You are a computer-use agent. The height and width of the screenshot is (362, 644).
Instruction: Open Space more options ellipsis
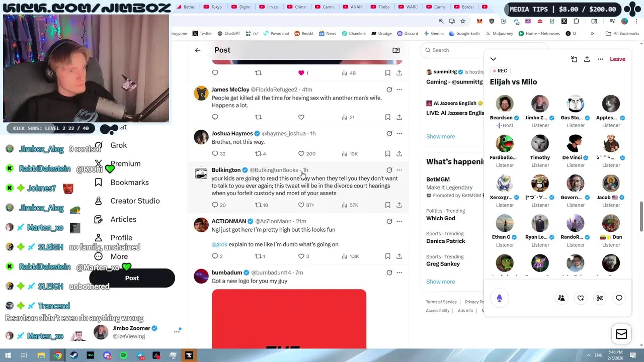600,59
